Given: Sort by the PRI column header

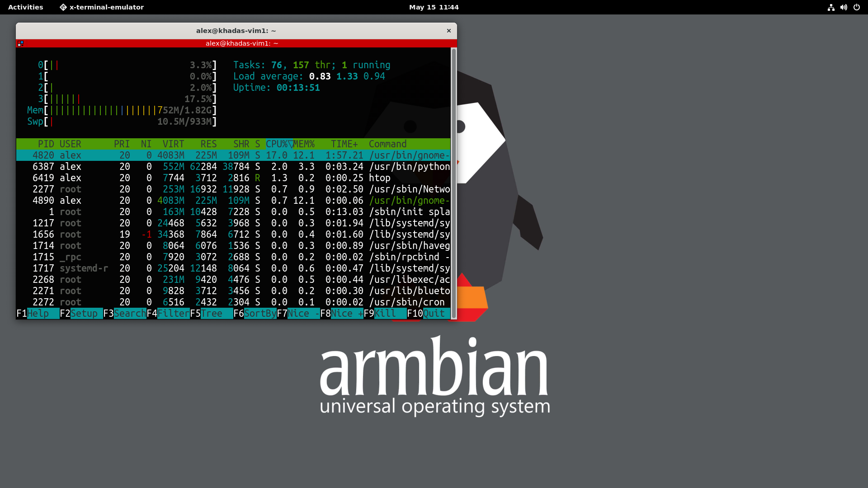Looking at the screenshot, I should 122,144.
